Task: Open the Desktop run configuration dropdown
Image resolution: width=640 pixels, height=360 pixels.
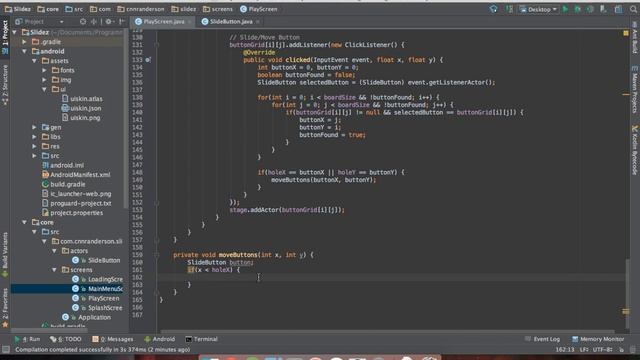Action: (x=538, y=9)
